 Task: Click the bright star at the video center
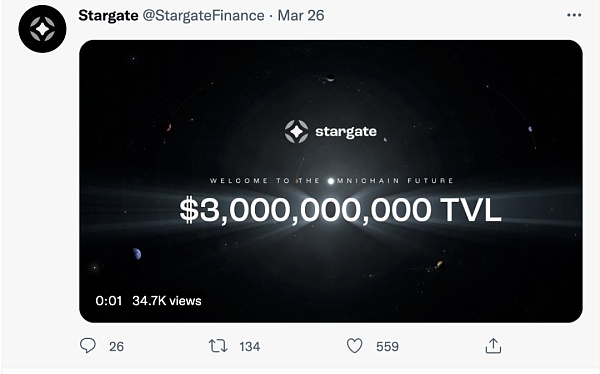(x=331, y=181)
